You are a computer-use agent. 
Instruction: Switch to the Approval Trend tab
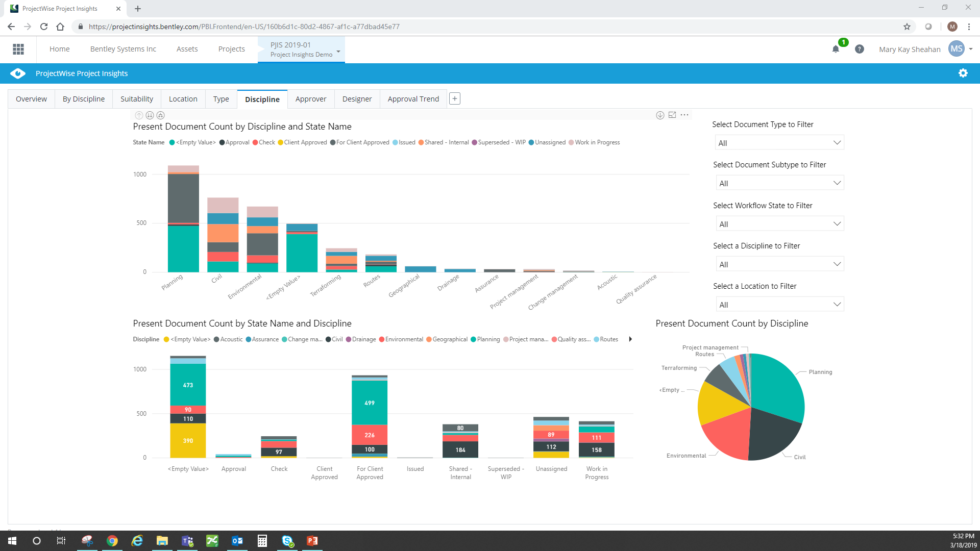point(413,99)
